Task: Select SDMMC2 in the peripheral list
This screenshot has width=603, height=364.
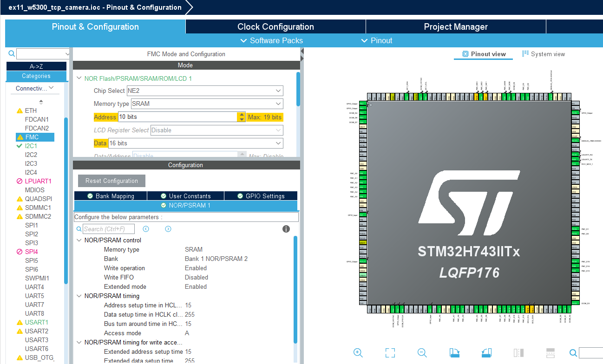Action: coord(38,216)
